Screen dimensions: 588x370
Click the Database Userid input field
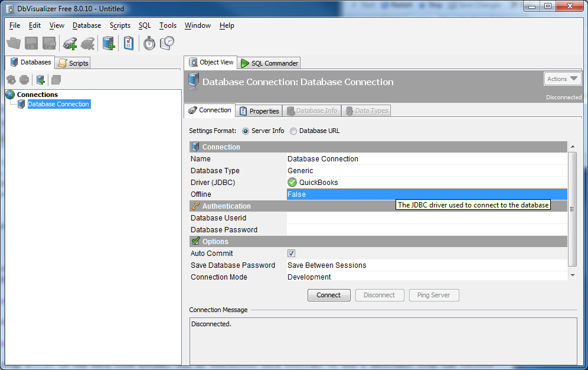coord(426,218)
